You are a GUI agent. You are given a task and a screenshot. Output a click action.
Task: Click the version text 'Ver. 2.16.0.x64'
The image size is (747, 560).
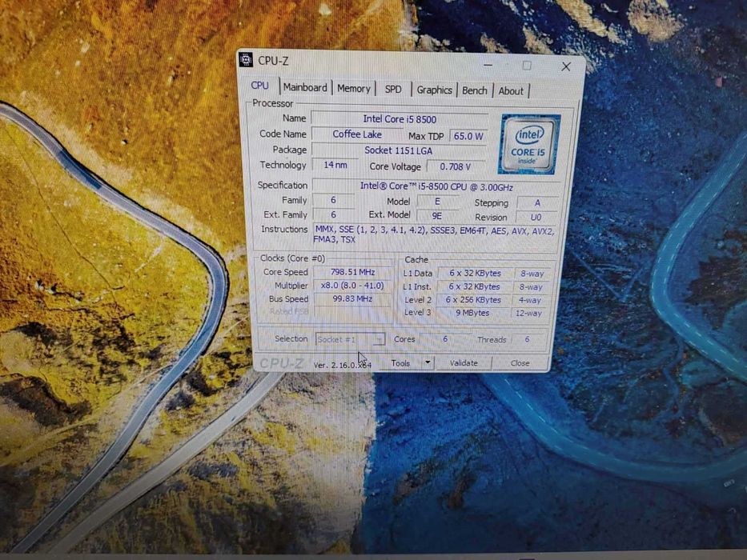(x=342, y=365)
